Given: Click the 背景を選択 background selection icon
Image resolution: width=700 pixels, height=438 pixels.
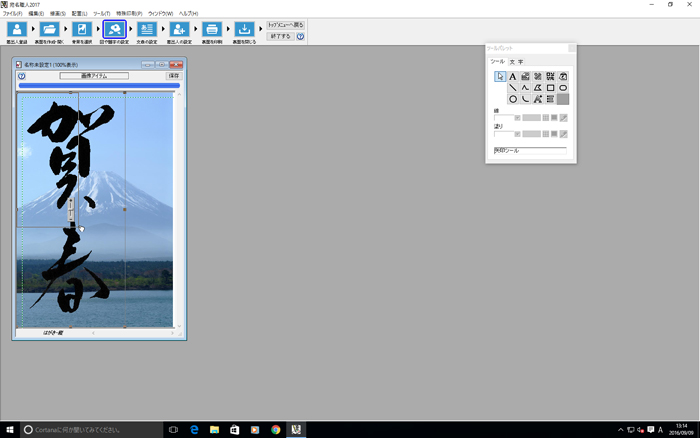Looking at the screenshot, I should [81, 31].
